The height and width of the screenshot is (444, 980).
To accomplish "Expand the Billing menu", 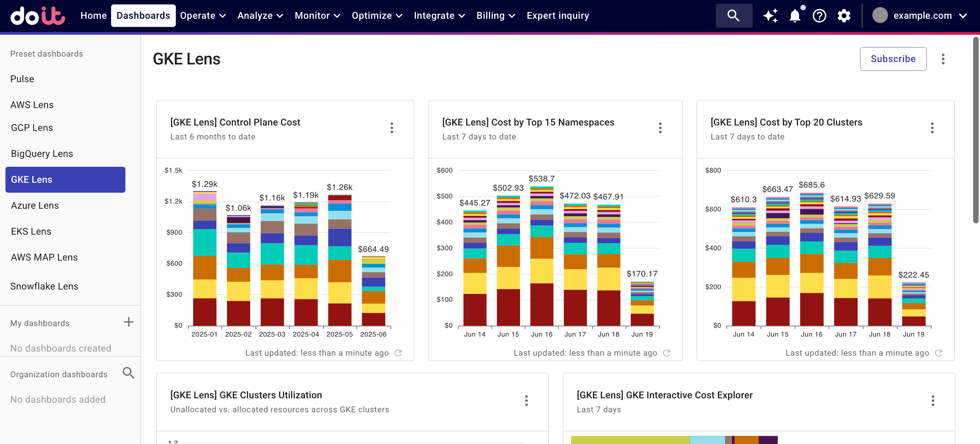I will pyautogui.click(x=496, y=16).
